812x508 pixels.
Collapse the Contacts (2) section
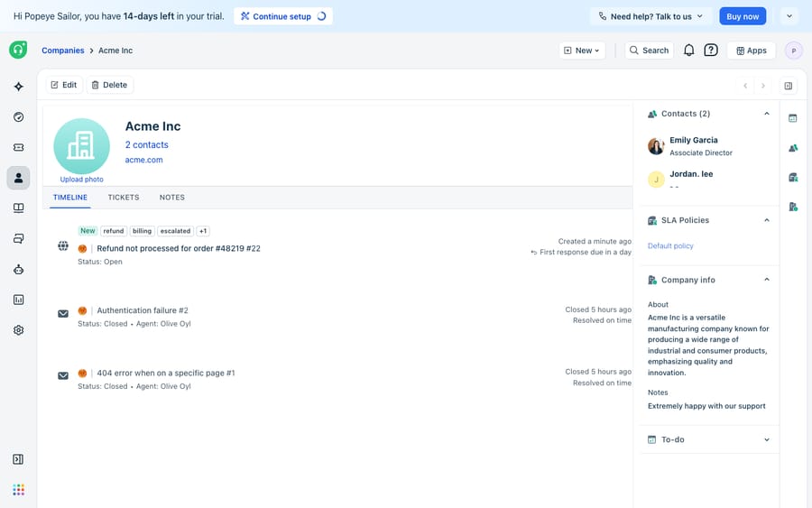(x=766, y=114)
